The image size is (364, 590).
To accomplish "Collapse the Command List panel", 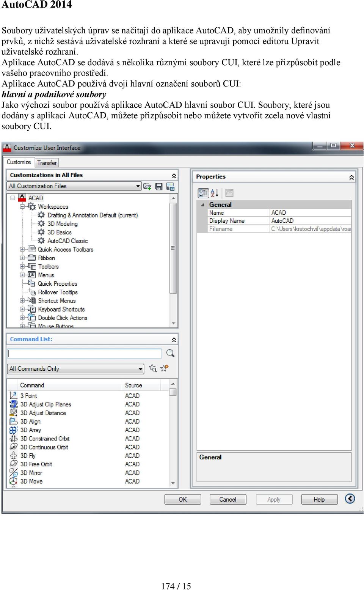I will click(174, 340).
